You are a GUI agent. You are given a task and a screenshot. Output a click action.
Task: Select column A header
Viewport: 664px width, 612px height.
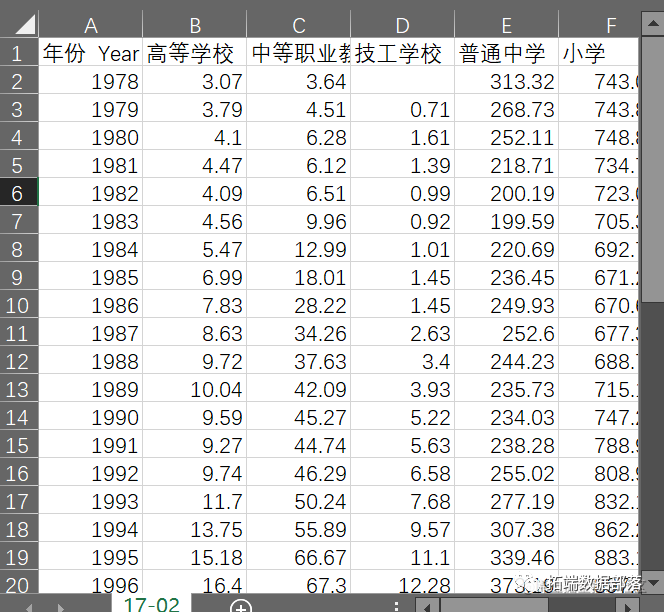[x=91, y=25]
